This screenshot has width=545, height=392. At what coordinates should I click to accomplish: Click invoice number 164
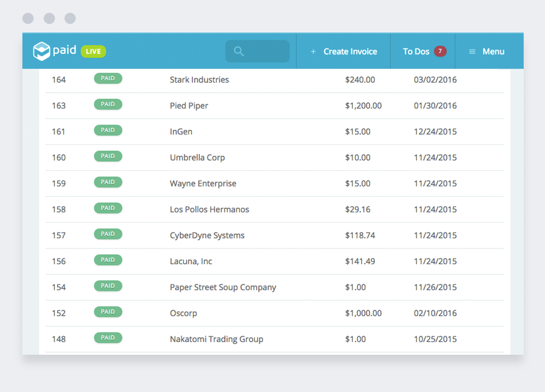pyautogui.click(x=59, y=80)
